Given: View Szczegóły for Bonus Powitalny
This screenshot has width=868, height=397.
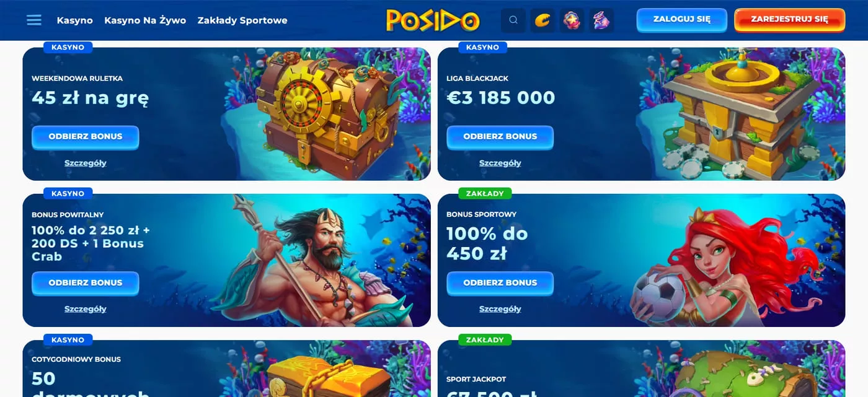Looking at the screenshot, I should [86, 309].
